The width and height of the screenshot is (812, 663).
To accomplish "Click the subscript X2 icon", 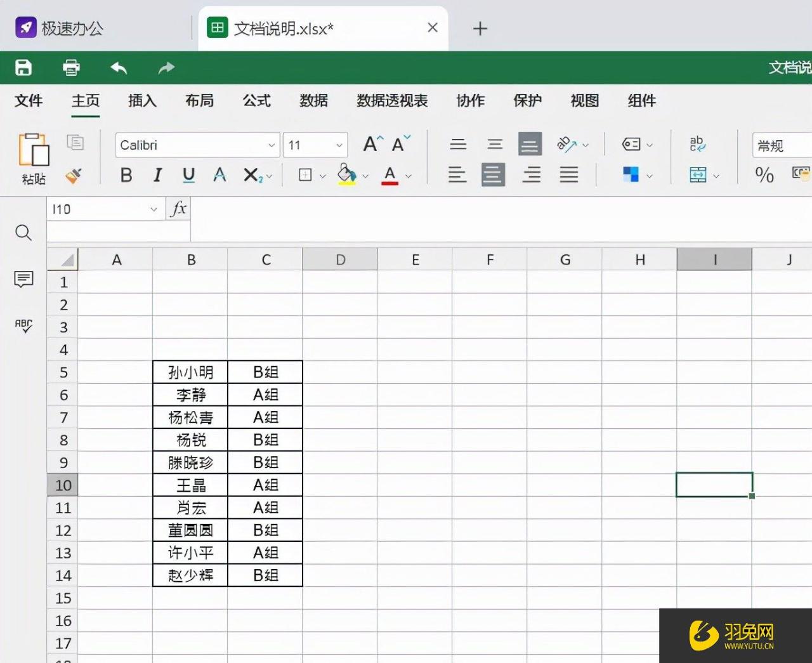I will (x=252, y=175).
